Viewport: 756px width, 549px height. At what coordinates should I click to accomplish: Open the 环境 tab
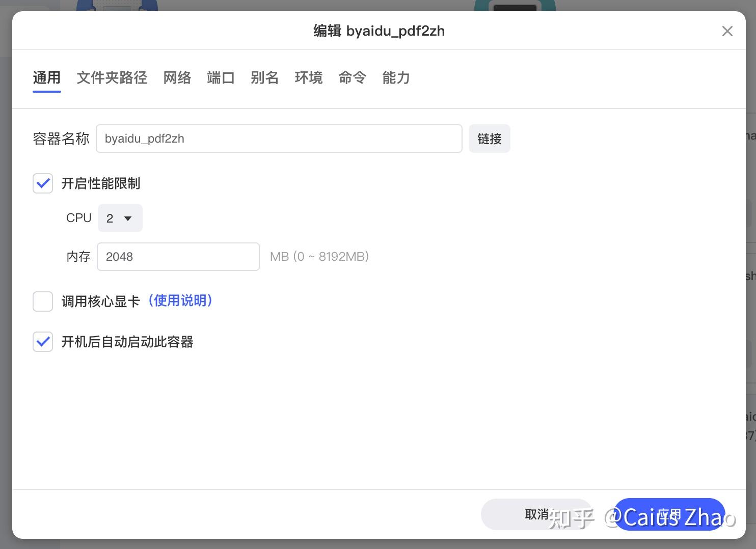click(x=309, y=77)
